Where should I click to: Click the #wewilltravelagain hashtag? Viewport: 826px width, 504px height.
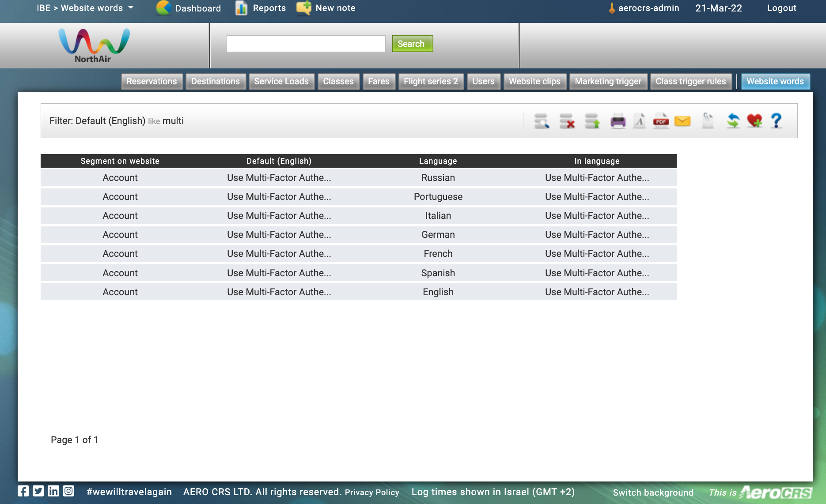[129, 492]
